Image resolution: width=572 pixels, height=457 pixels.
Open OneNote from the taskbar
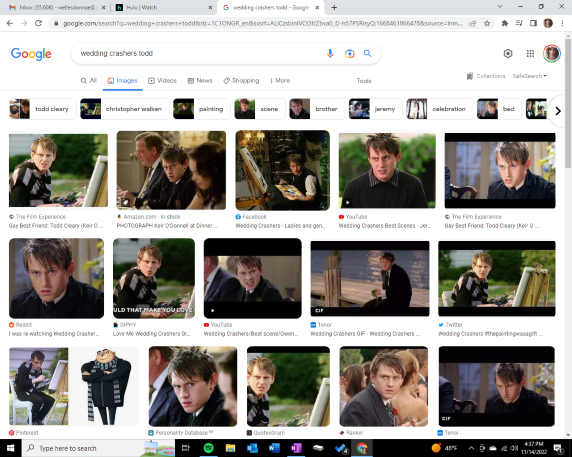pos(296,448)
